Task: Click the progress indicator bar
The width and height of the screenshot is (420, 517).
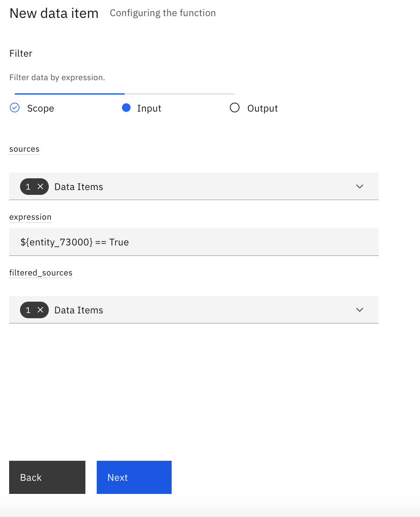Action: (x=125, y=94)
